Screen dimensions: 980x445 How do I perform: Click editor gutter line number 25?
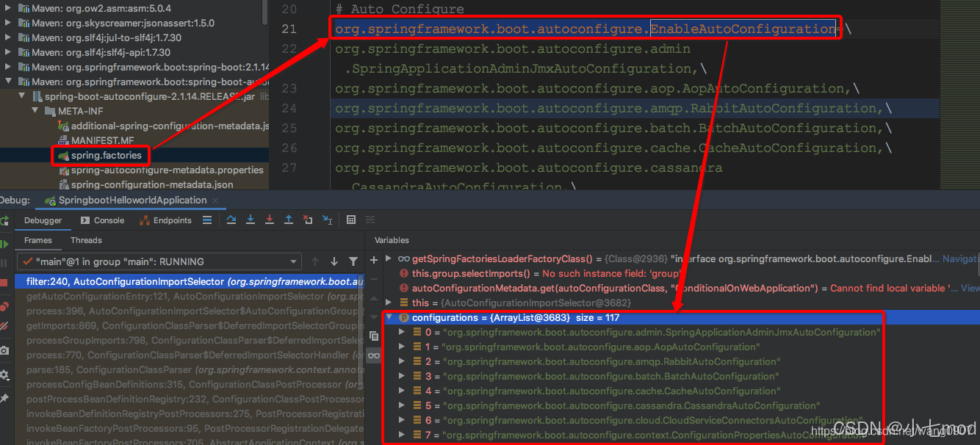click(289, 128)
